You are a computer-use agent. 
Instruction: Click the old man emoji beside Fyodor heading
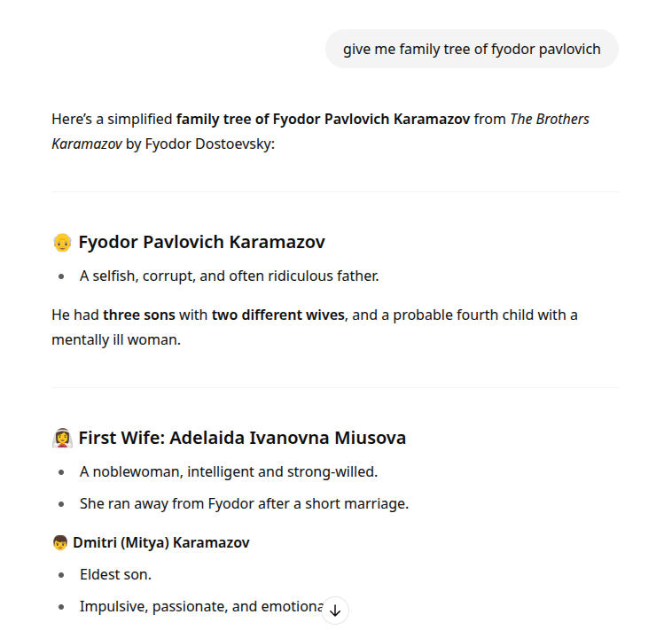62,242
